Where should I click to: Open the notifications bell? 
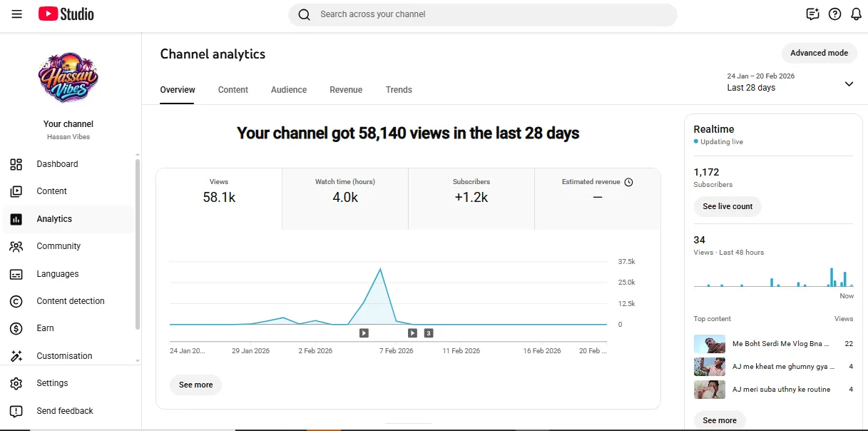857,14
